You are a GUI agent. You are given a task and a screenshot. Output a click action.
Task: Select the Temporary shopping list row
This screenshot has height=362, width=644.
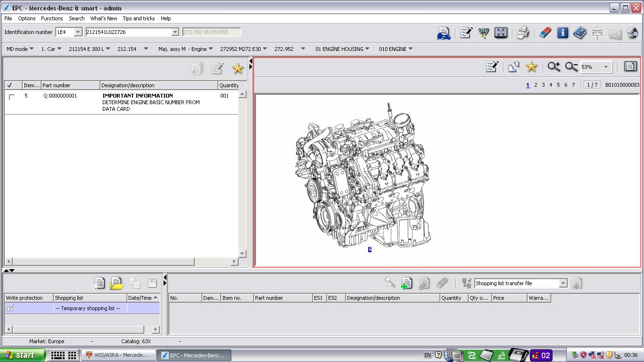coord(82,308)
